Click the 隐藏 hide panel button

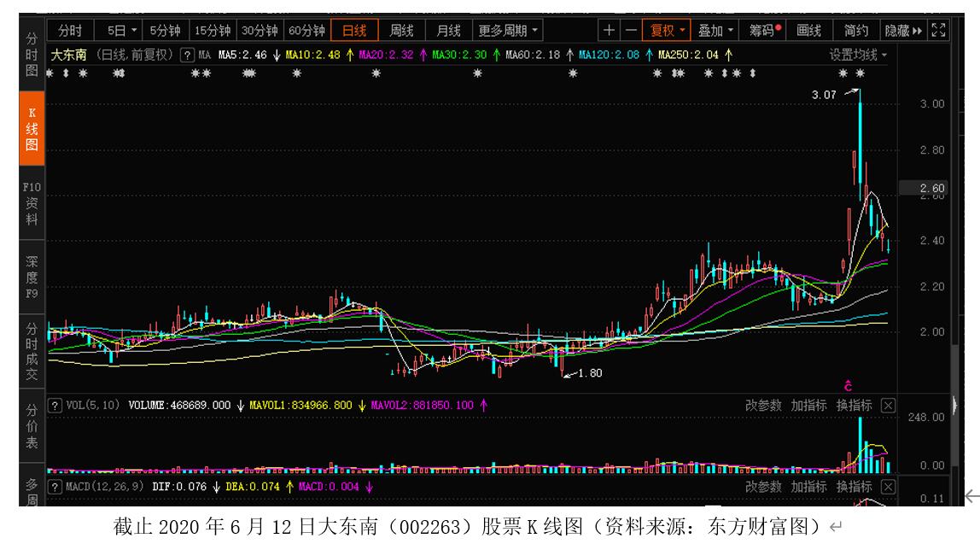(x=903, y=30)
